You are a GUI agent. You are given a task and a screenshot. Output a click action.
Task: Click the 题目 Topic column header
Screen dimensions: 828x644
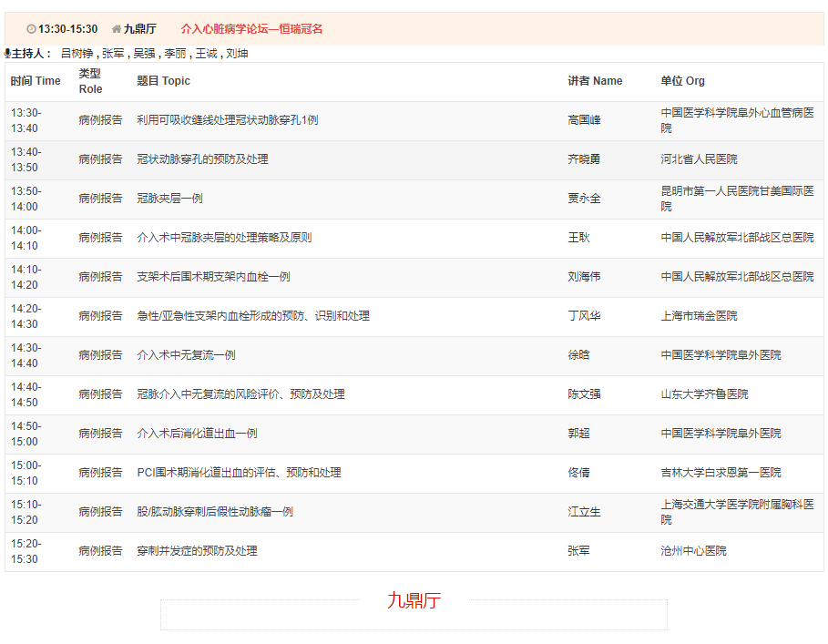(x=163, y=81)
